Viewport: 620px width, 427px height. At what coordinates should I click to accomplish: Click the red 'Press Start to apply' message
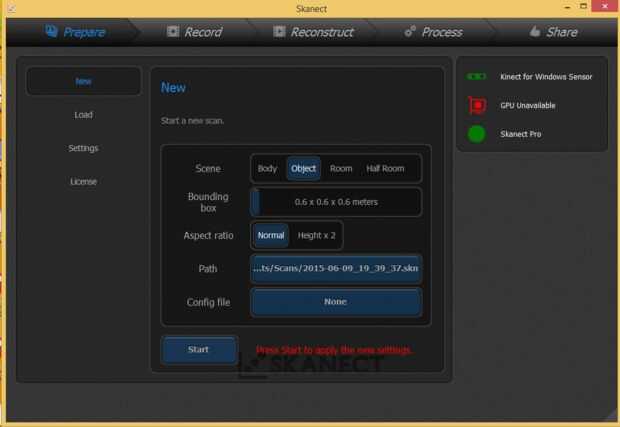[x=335, y=350]
